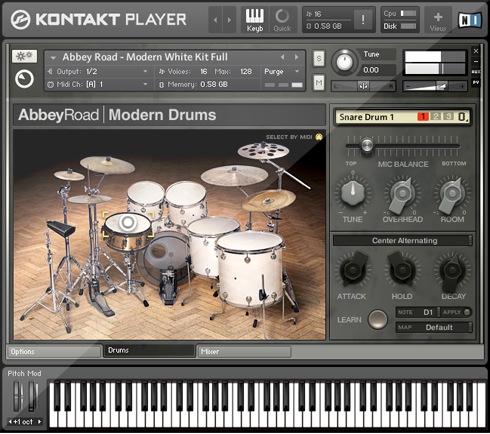Open instrument options gear-wrench icon
The image size is (490, 434).
(24, 56)
